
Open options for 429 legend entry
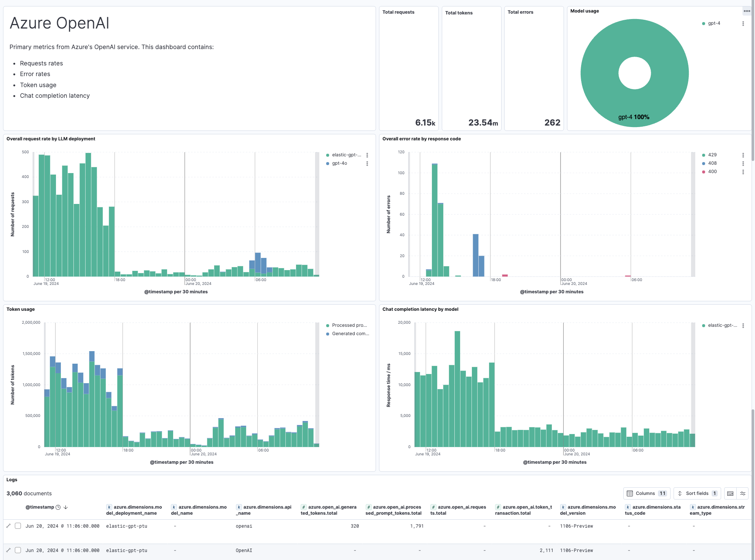click(743, 155)
